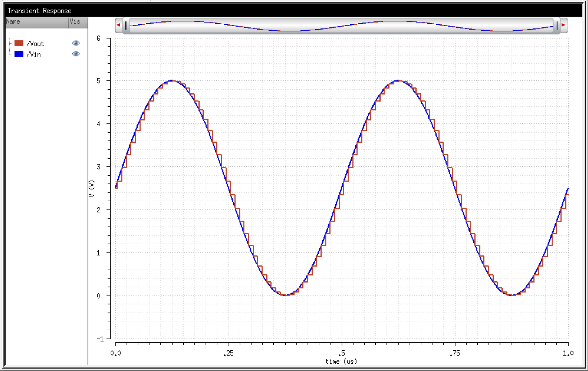Click the time (us) axis label

point(341,361)
